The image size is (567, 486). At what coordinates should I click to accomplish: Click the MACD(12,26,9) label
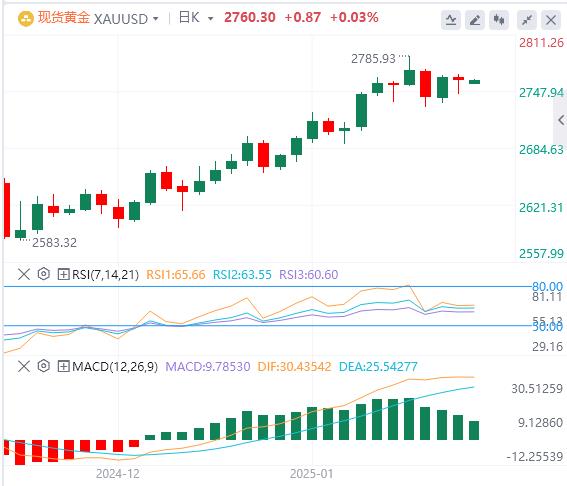pos(115,367)
